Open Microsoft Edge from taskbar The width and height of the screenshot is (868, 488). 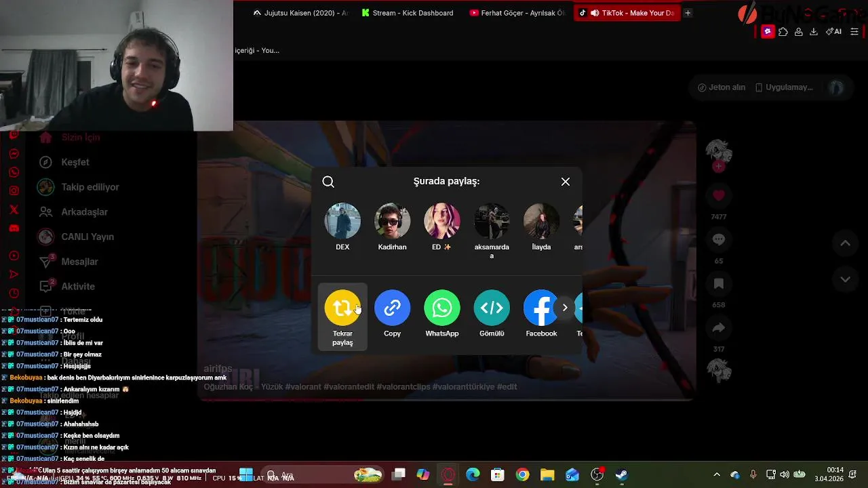tap(473, 475)
